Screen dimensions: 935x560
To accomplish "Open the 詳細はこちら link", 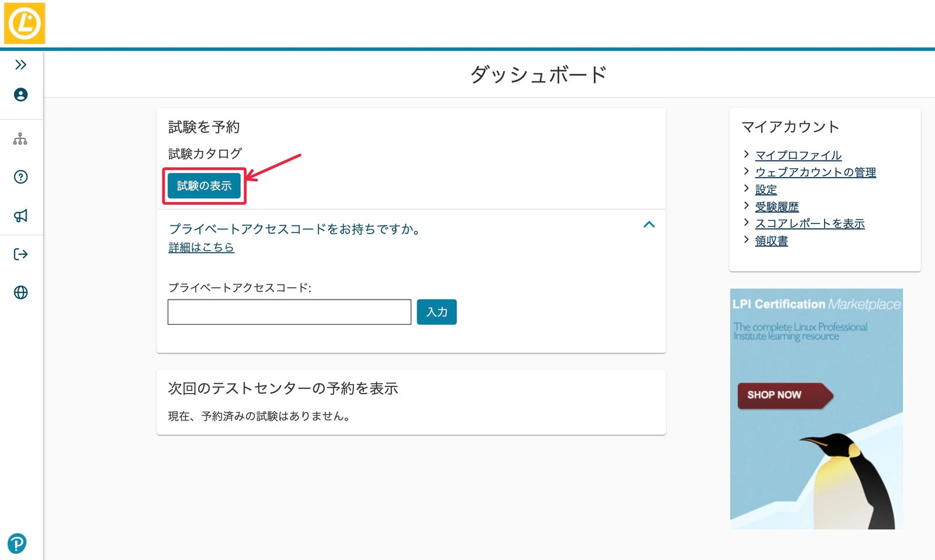I will click(x=201, y=248).
